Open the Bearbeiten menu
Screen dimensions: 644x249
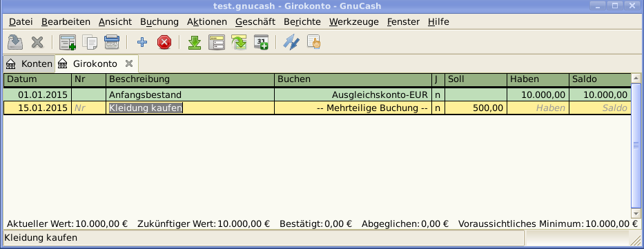(66, 22)
